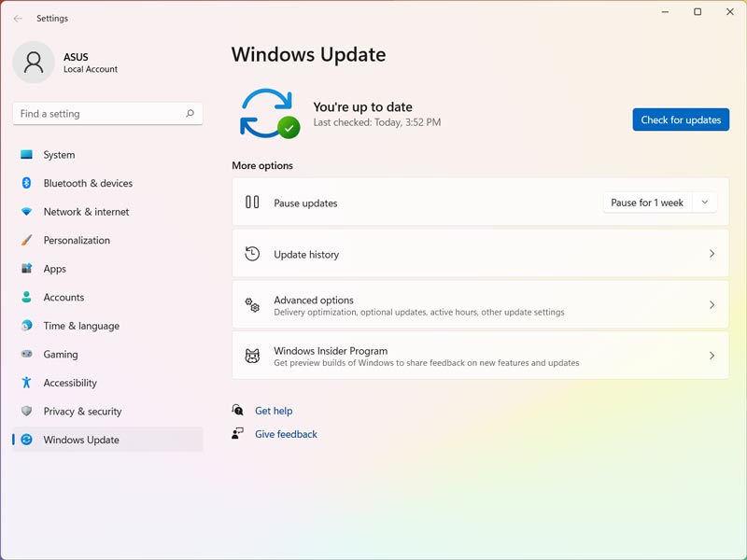Click the Pause updates label
This screenshot has width=747, height=560.
pyautogui.click(x=305, y=203)
